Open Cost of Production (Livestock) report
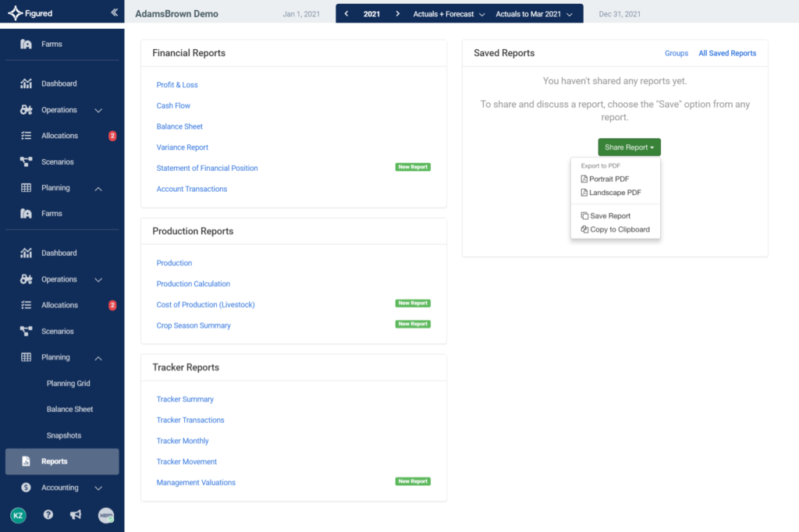Image resolution: width=799 pixels, height=532 pixels. coord(205,305)
